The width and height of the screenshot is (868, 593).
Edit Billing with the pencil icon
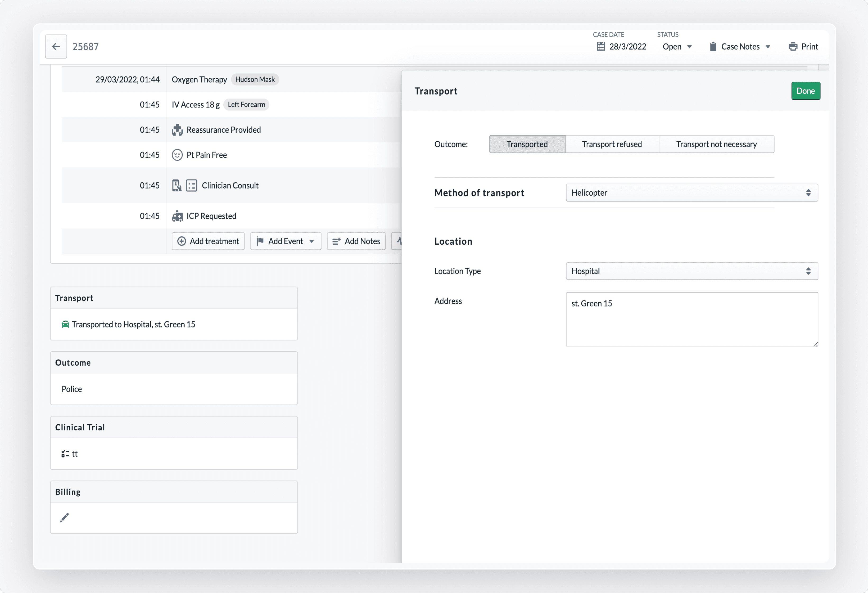[64, 518]
